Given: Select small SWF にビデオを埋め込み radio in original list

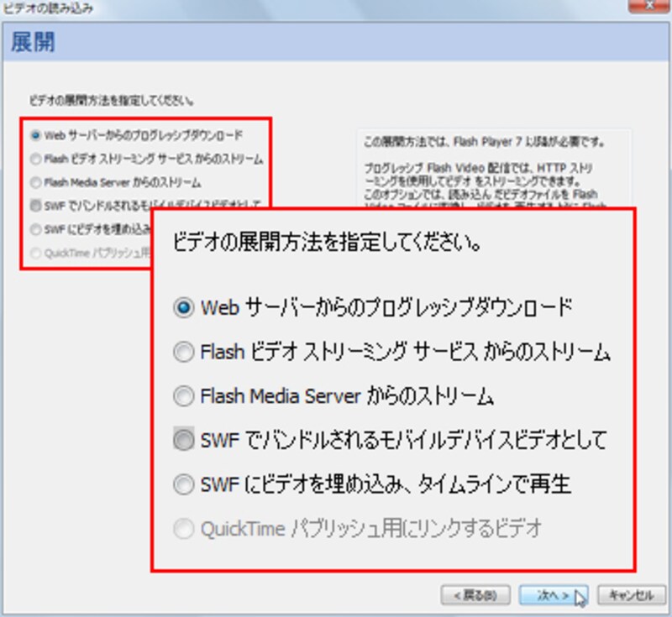Looking at the screenshot, I should [x=36, y=229].
